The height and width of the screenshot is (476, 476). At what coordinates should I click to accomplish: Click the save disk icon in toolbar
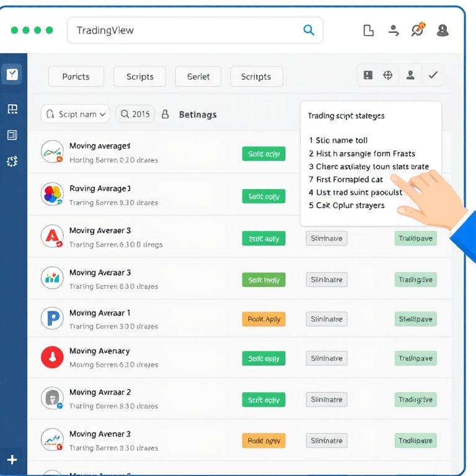coord(368,75)
